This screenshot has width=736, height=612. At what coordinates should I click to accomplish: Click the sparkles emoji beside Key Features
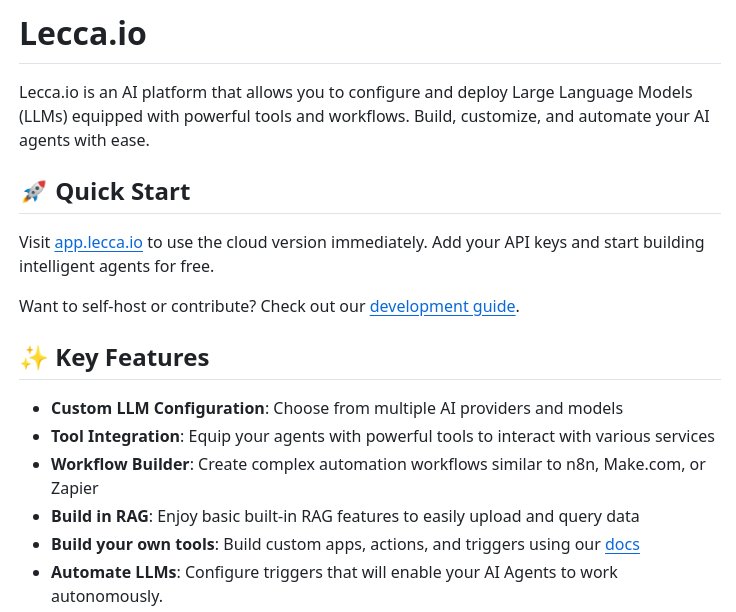click(33, 358)
